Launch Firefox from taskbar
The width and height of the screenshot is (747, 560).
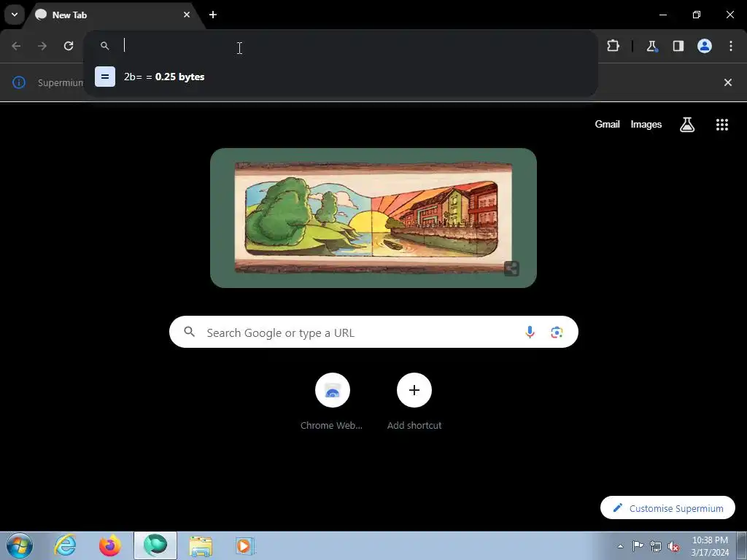click(110, 545)
